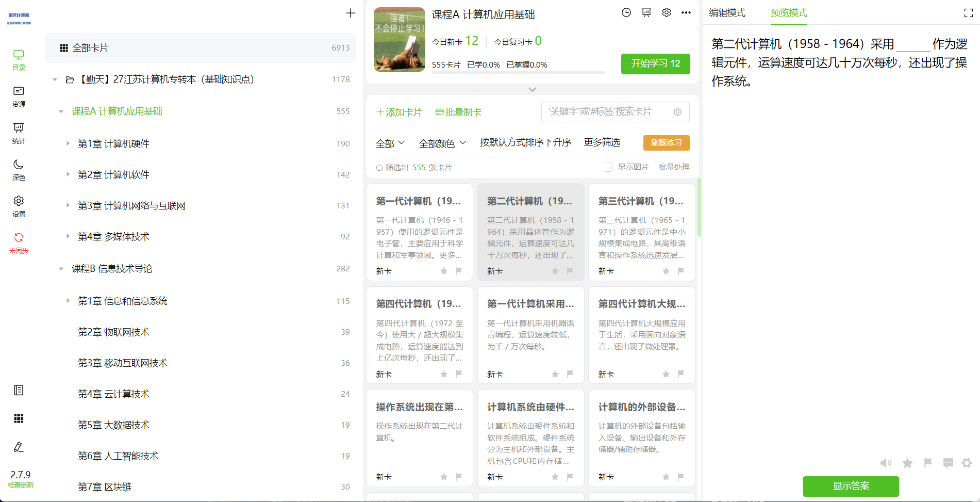Select 全部卡片 in the deck list
The width and height of the screenshot is (980, 502).
pos(201,48)
